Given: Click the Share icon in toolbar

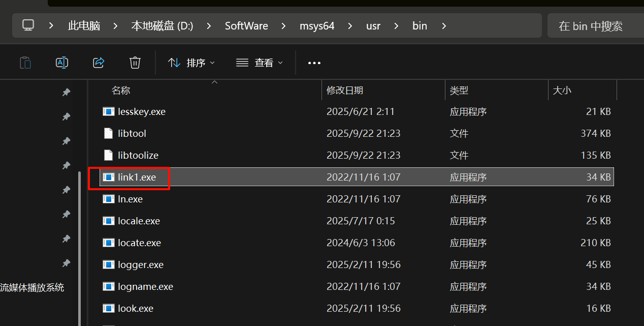Looking at the screenshot, I should [99, 63].
